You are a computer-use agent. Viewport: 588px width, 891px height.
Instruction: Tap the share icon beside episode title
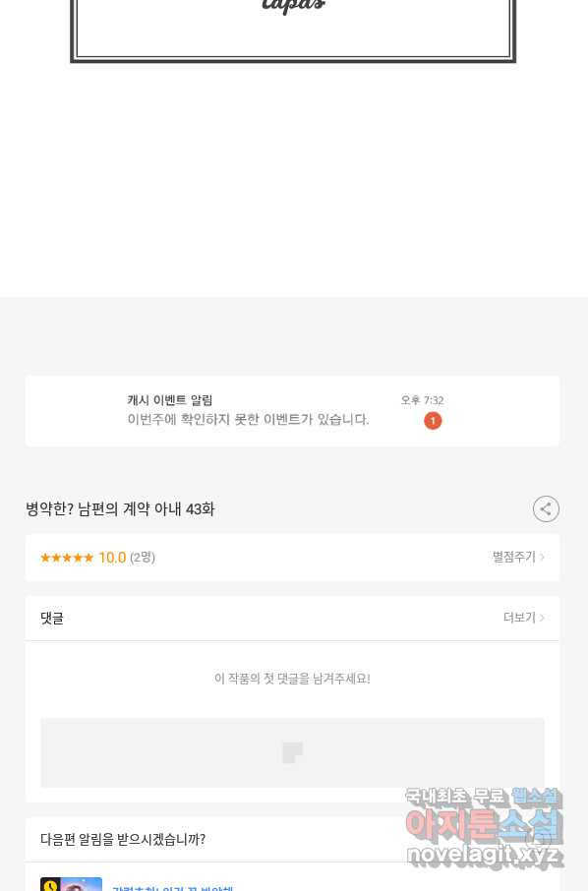coord(546,508)
